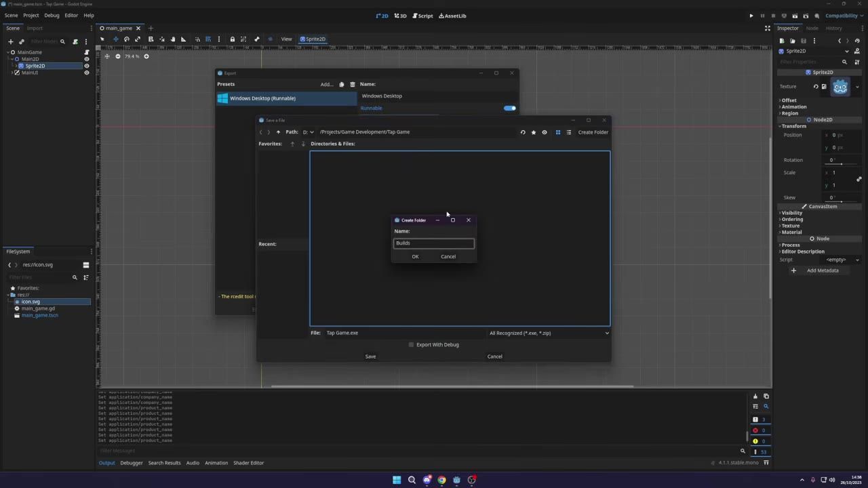Toggle error messages filter in Output
868x488 pixels.
[759, 430]
